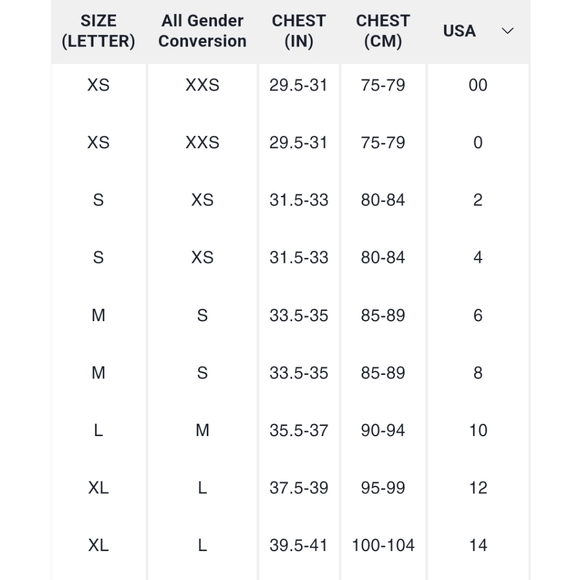Select the USA size 10 cell
This screenshot has height=580, width=580.
478,431
